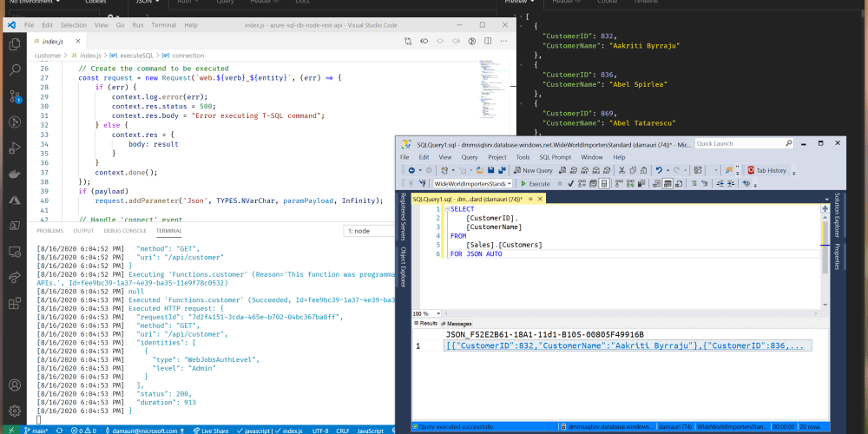Screen dimensions: 868x434
Task: Toggle Results to Grid in SSMS
Action: (667, 184)
